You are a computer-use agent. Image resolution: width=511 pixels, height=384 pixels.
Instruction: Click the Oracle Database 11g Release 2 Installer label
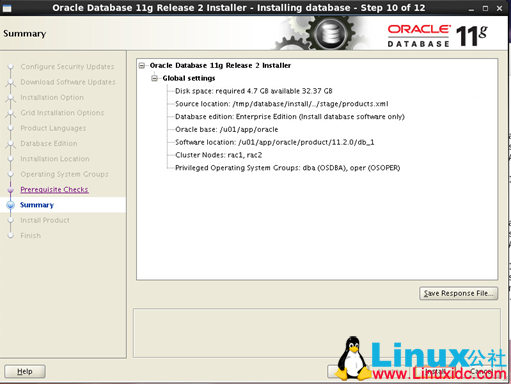coord(220,66)
